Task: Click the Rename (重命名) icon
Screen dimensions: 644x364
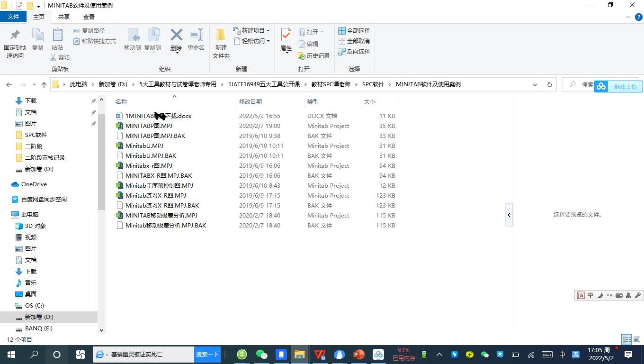Action: click(196, 35)
